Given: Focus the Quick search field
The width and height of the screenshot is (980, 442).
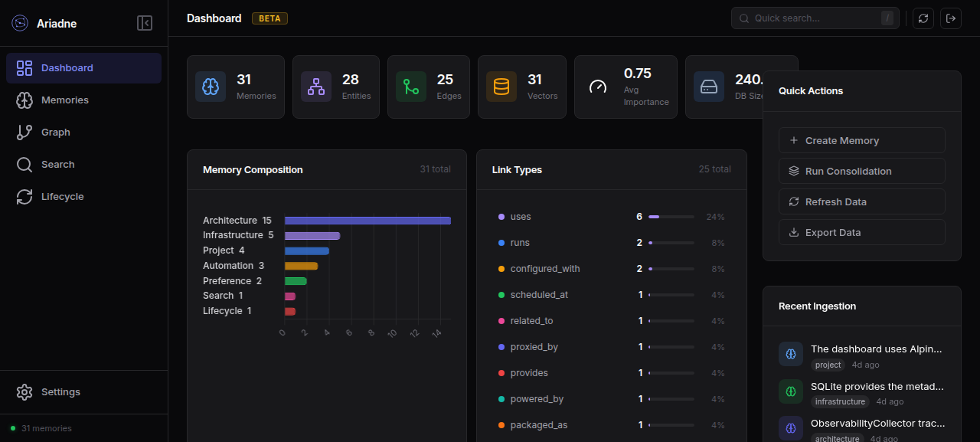Looking at the screenshot, I should (815, 18).
